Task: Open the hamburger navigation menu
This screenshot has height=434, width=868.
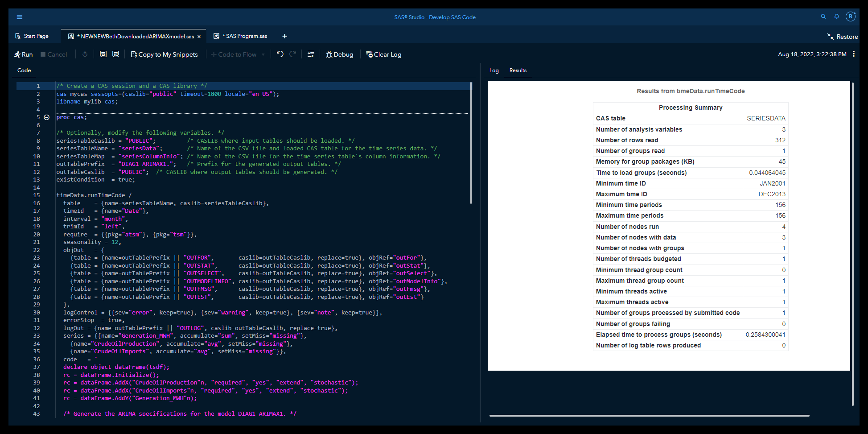Action: pyautogui.click(x=20, y=17)
